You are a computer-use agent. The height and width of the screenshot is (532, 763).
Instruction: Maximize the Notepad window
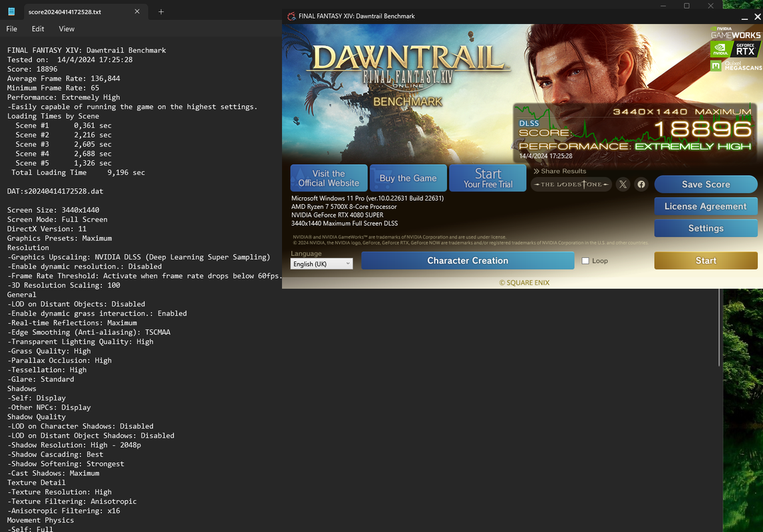(x=687, y=6)
